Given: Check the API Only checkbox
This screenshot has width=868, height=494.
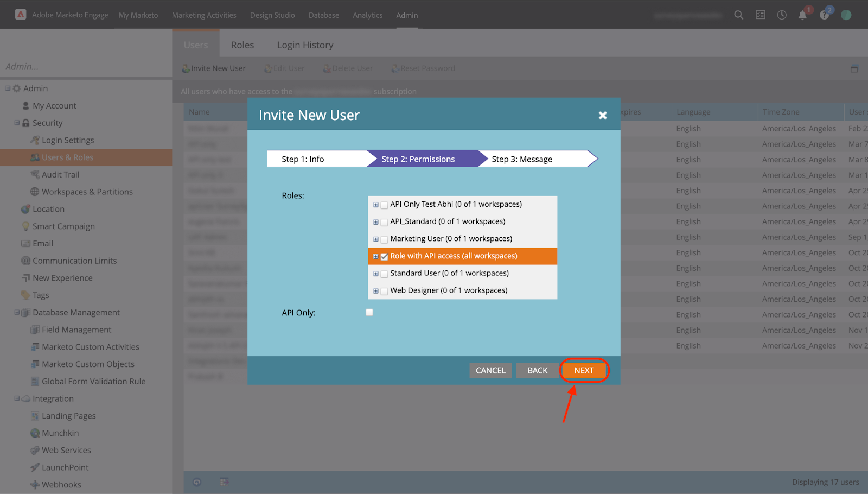Looking at the screenshot, I should coord(369,313).
